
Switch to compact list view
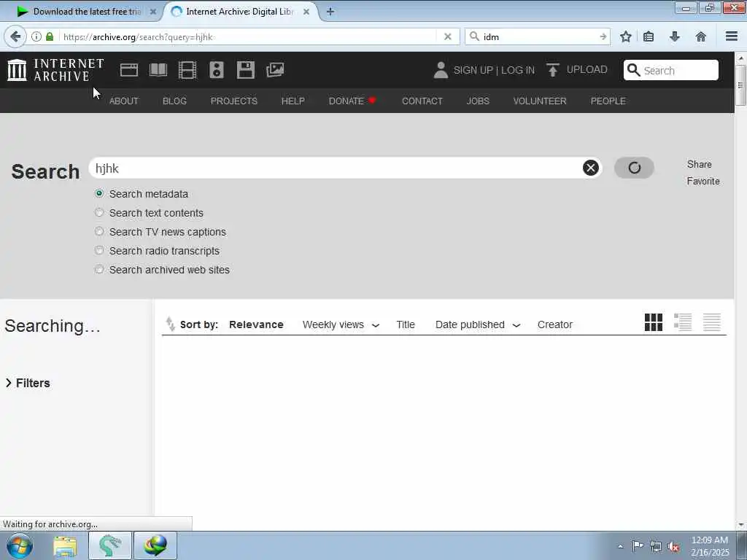tap(712, 322)
